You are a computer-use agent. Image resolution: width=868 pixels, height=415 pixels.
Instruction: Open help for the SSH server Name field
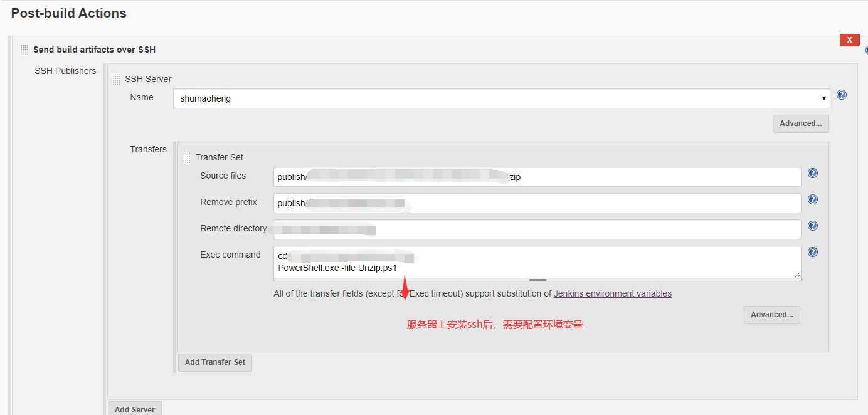point(842,95)
